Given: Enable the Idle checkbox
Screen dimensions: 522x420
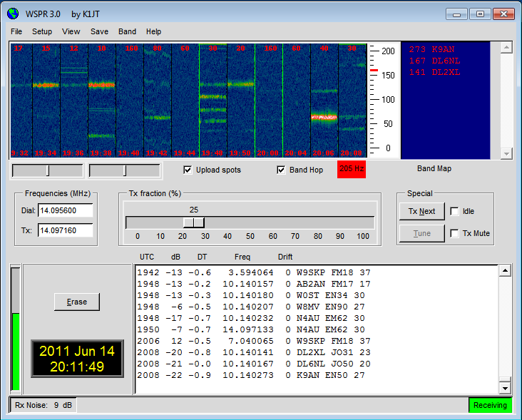Looking at the screenshot, I should (455, 211).
